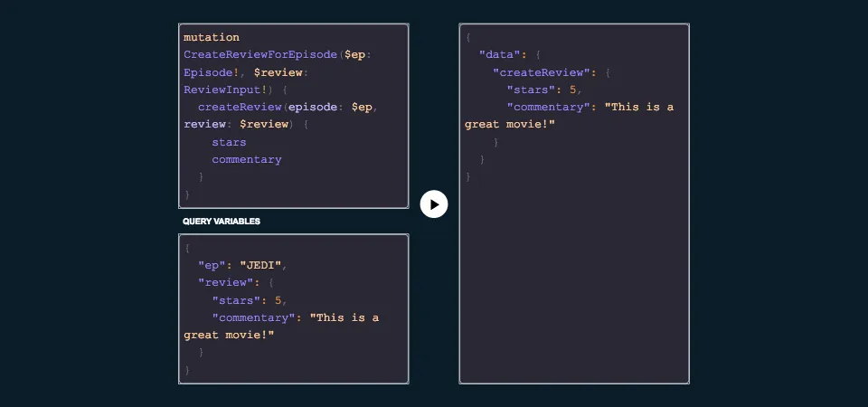Click "great movie!" text in response pane
Screen dimensions: 868x407
click(510, 125)
